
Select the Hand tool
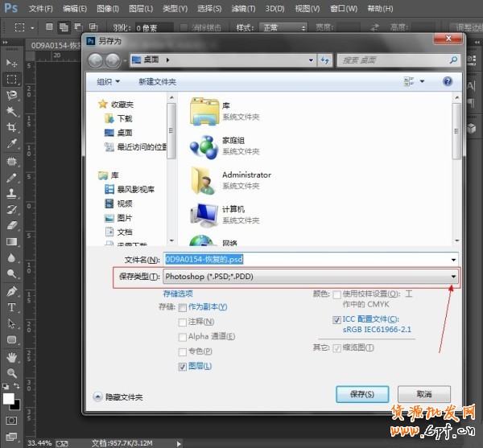pos(12,357)
